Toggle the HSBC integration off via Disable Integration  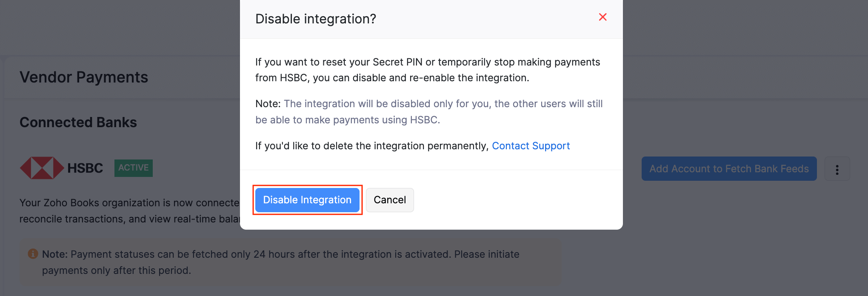tap(307, 200)
